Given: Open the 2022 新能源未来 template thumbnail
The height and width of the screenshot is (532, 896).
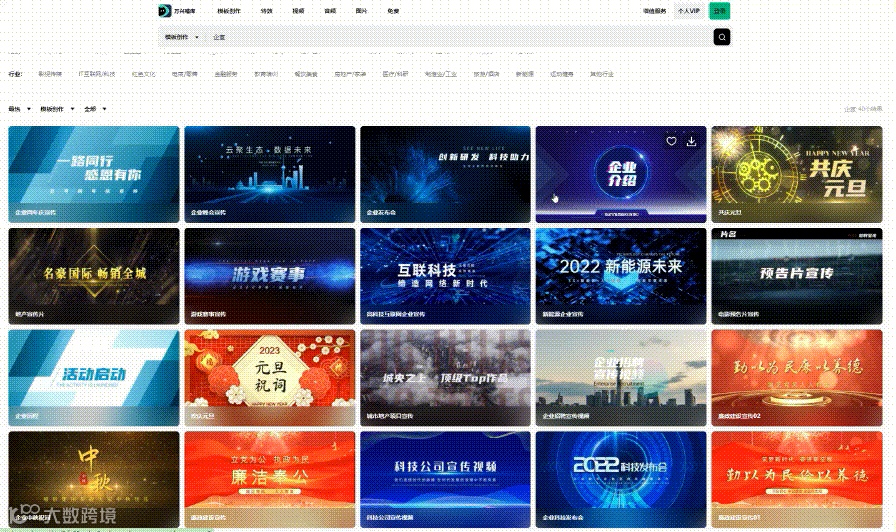Looking at the screenshot, I should pos(621,276).
